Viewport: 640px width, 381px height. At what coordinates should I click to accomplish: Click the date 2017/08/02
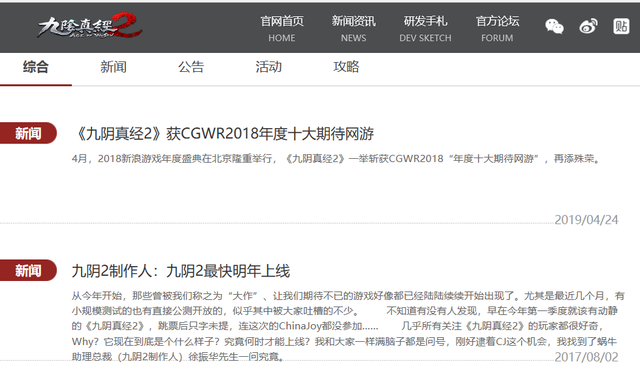586,357
